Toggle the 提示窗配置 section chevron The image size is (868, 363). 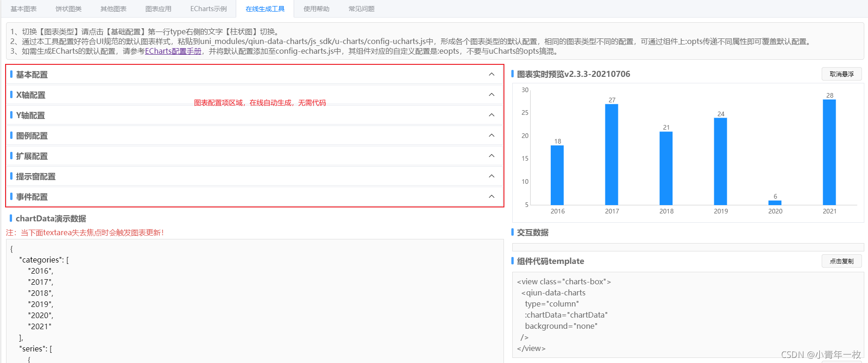point(491,176)
